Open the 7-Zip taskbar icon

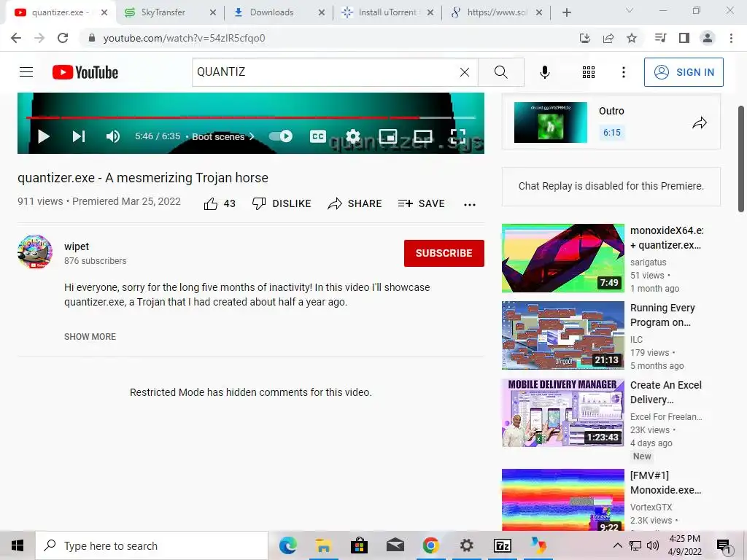503,545
